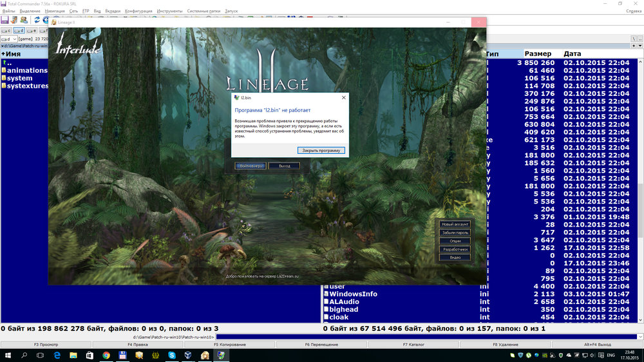The image size is (644, 362).
Task: Click the Windows Start button
Action: pos(7,355)
